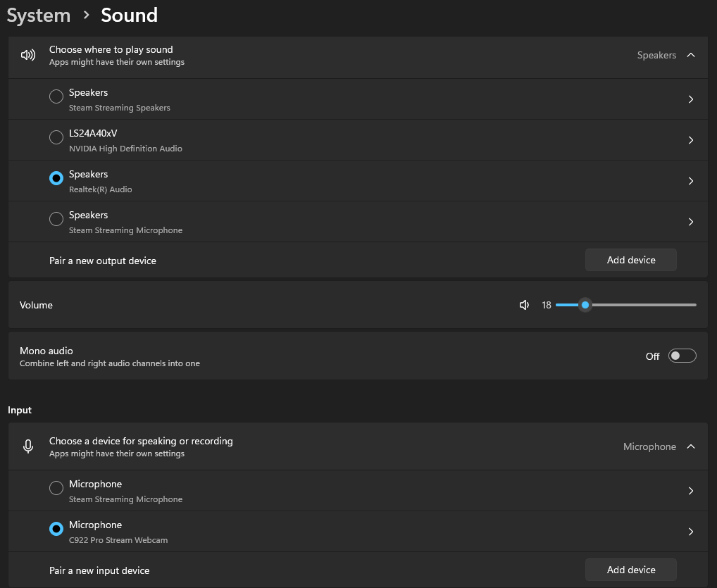Click the microphone icon in the Input section
Image resolution: width=717 pixels, height=588 pixels.
[x=28, y=446]
